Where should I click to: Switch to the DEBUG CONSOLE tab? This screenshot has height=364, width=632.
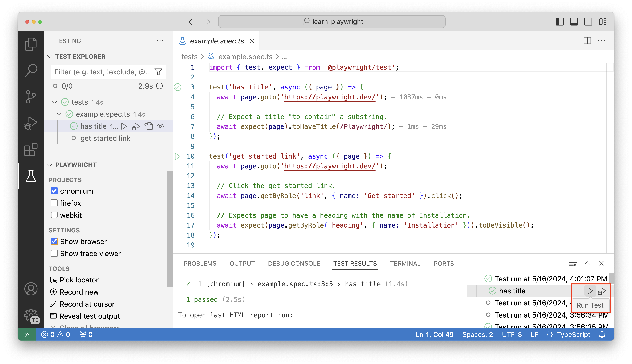click(294, 264)
